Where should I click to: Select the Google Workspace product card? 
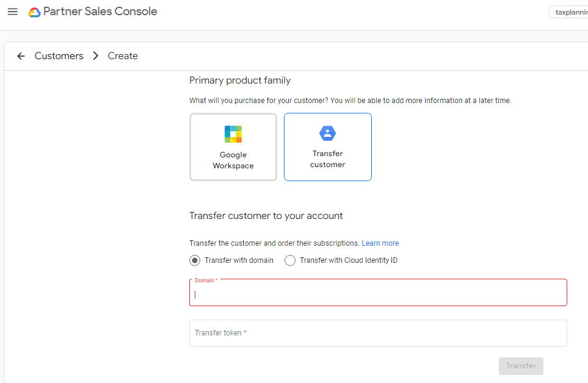tap(233, 147)
